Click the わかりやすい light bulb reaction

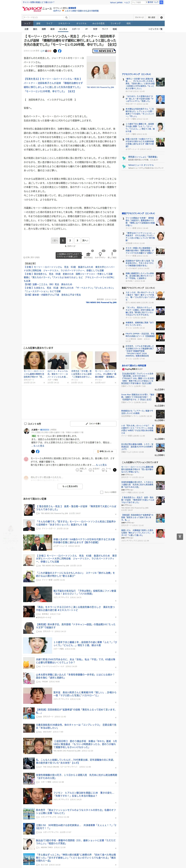tap(100, 254)
